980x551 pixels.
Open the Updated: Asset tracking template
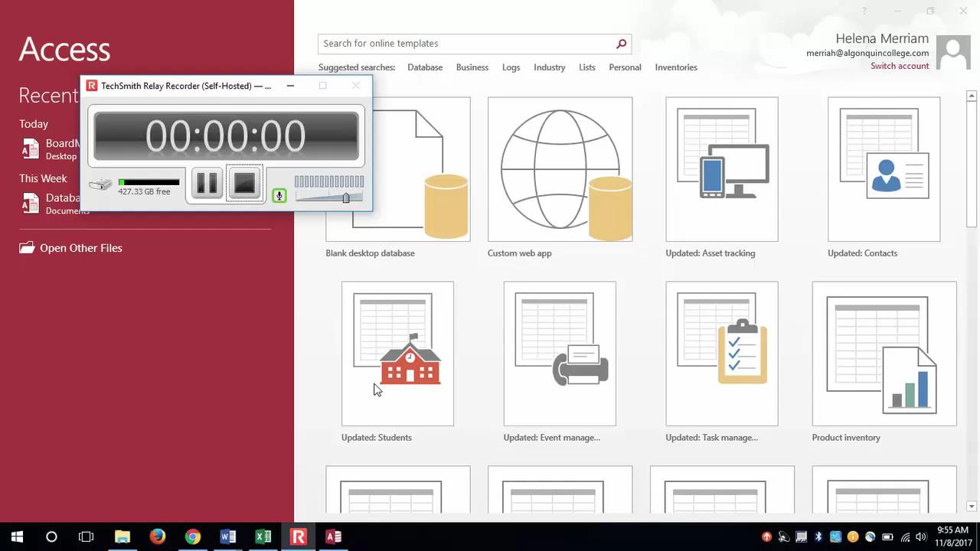pyautogui.click(x=721, y=168)
